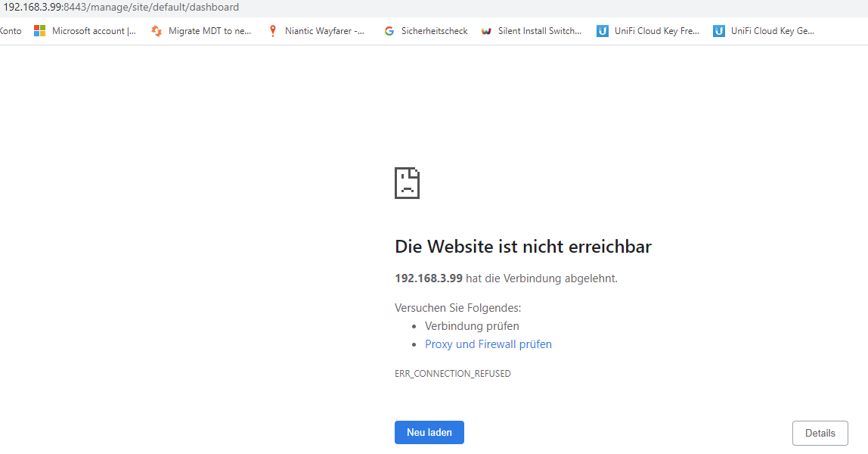
Task: Click the UniFi Cloud Key Ge... favicon
Action: (x=719, y=31)
